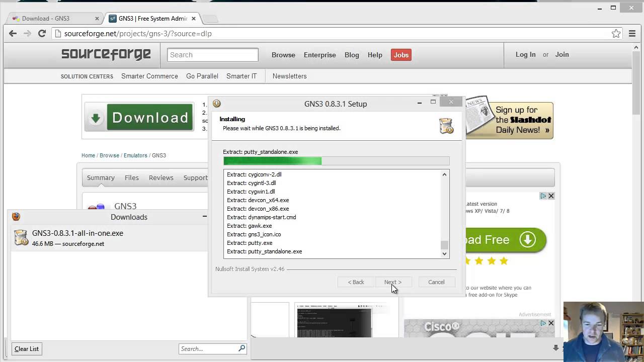Click the installation progress bar
Viewport: 644px width, 362px height.
[336, 161]
